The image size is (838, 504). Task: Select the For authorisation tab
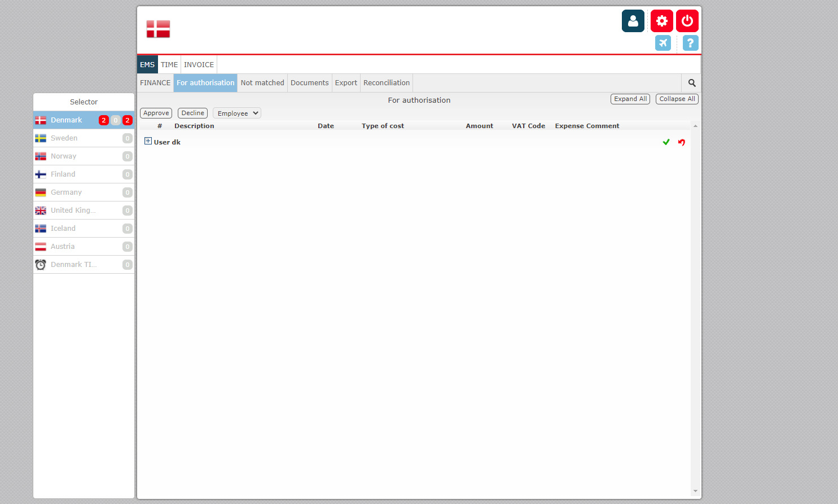[205, 83]
